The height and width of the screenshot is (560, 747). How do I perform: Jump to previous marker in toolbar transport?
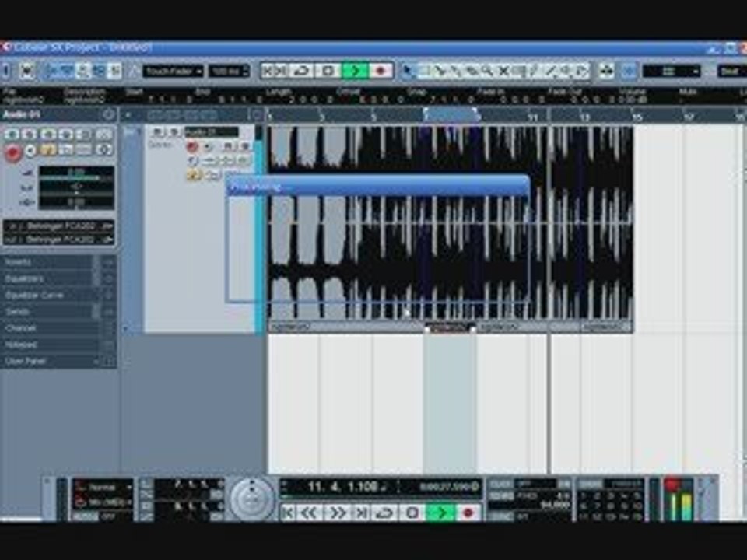[x=268, y=71]
